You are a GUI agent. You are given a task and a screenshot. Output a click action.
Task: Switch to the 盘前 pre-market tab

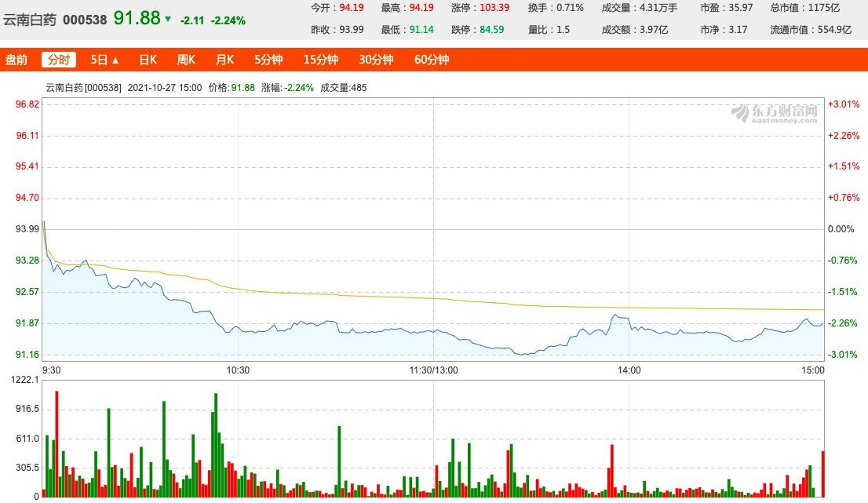point(16,60)
